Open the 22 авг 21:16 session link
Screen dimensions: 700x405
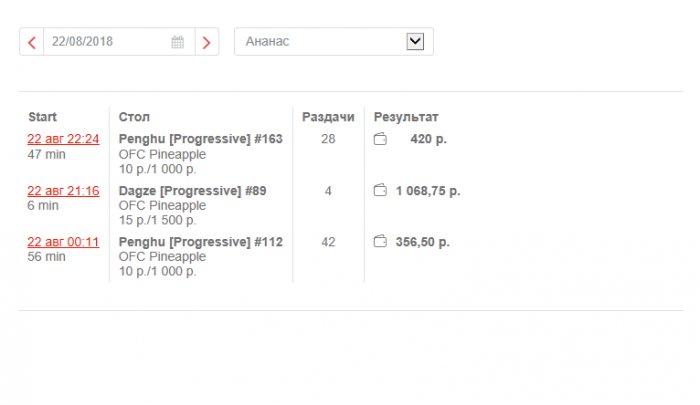63,190
